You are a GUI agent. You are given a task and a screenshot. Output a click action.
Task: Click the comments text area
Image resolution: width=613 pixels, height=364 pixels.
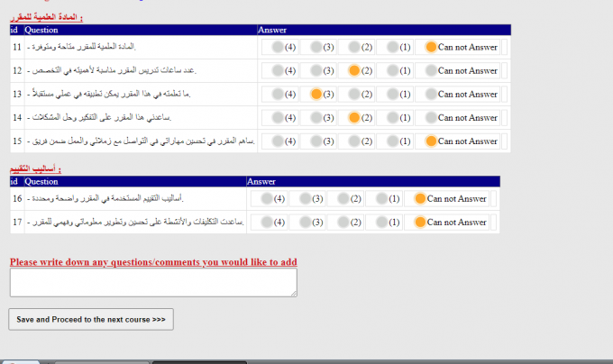point(153,282)
